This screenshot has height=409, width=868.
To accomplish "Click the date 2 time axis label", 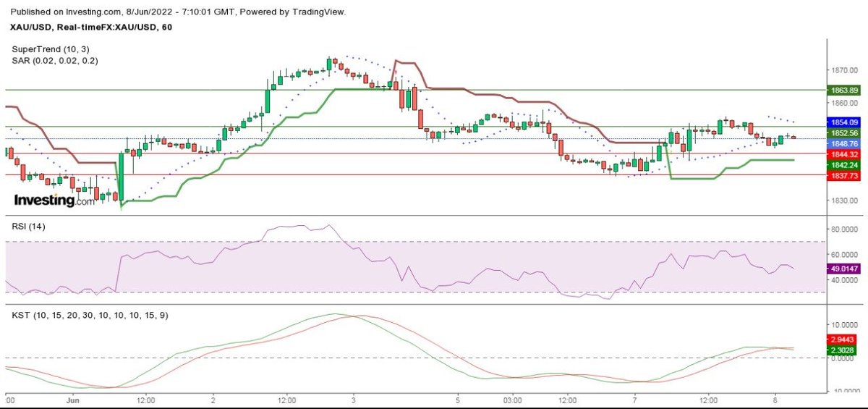I will (213, 400).
